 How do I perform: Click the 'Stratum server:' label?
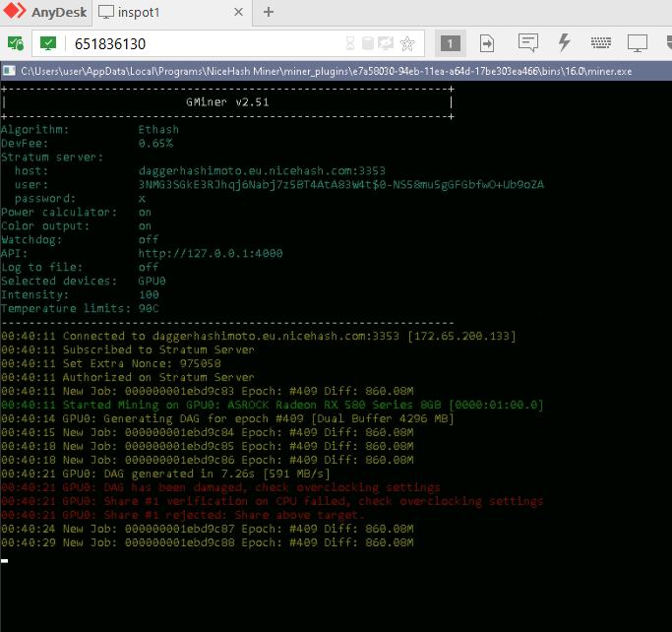click(52, 157)
